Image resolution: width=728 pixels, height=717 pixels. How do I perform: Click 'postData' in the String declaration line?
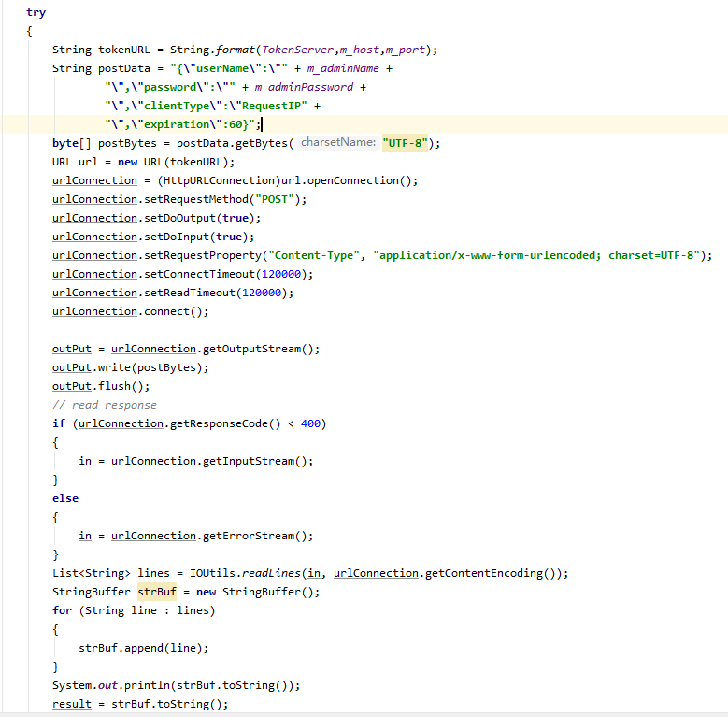click(x=124, y=68)
